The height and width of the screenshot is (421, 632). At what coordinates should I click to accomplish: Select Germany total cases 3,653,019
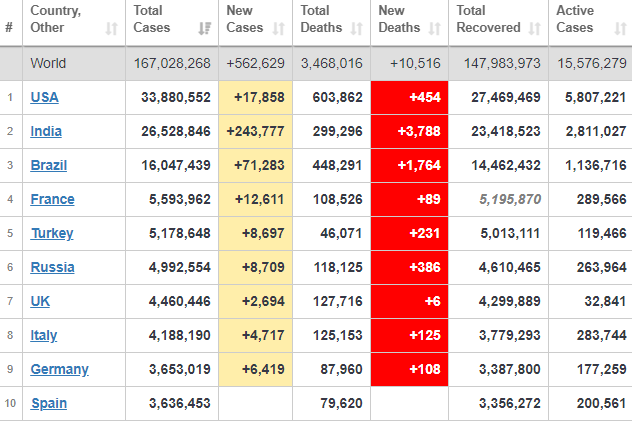tap(180, 369)
